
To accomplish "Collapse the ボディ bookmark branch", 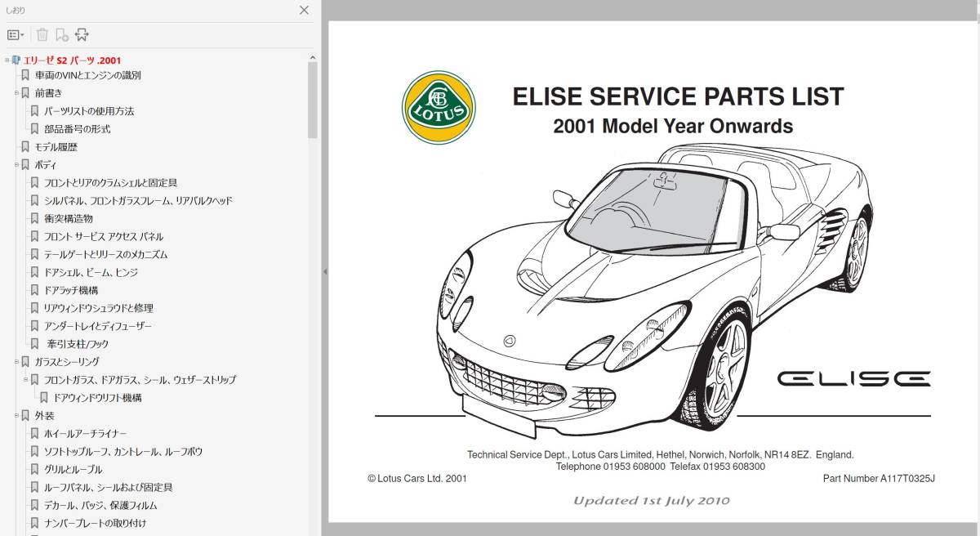I will (16, 164).
